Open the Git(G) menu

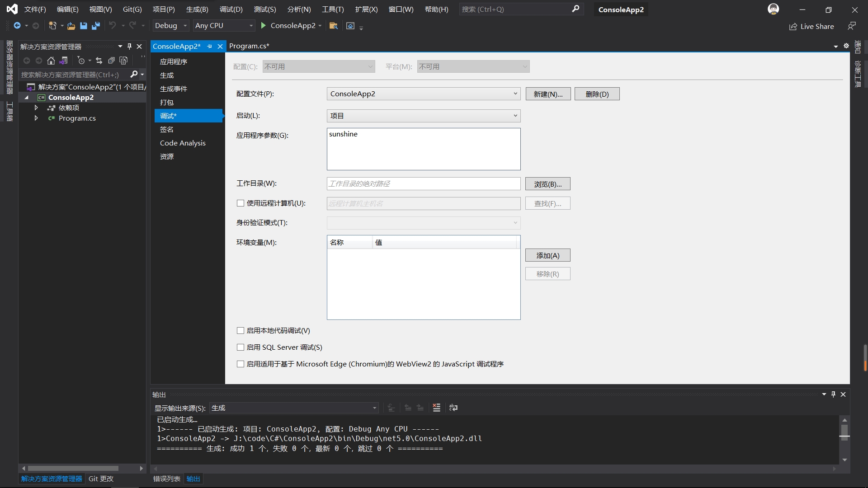tap(132, 9)
